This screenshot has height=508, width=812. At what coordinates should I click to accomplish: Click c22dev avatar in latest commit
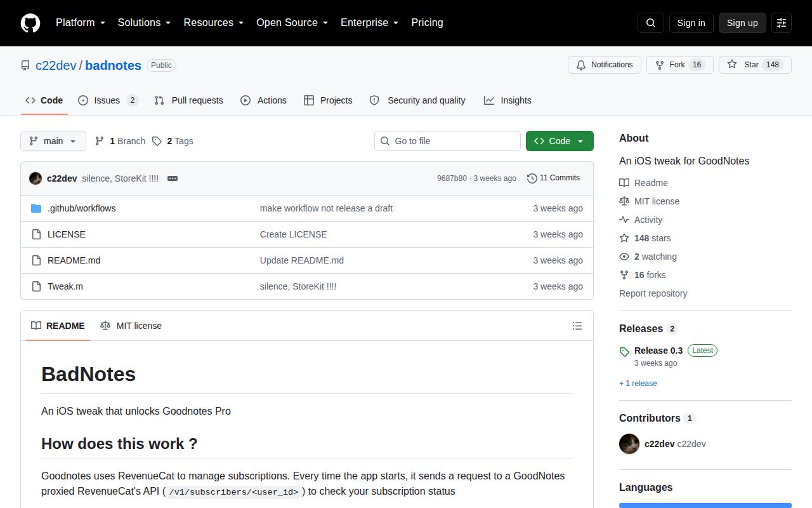[36, 178]
